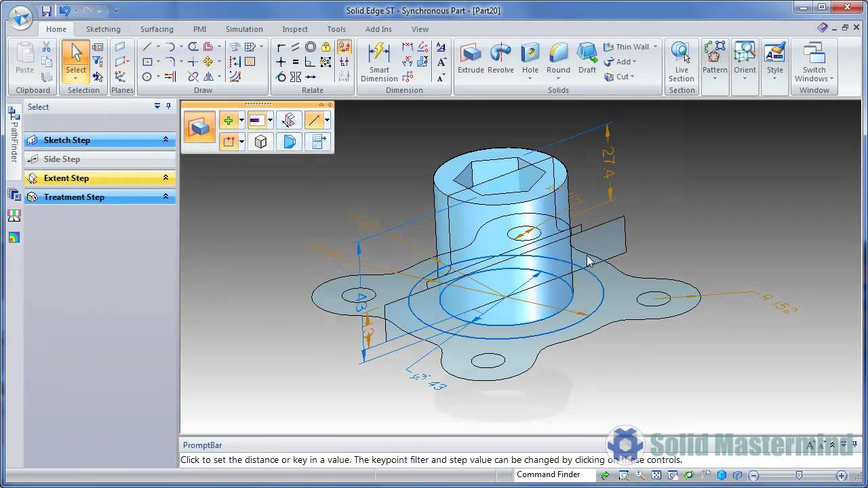Click the Command Finder input field

pos(554,474)
